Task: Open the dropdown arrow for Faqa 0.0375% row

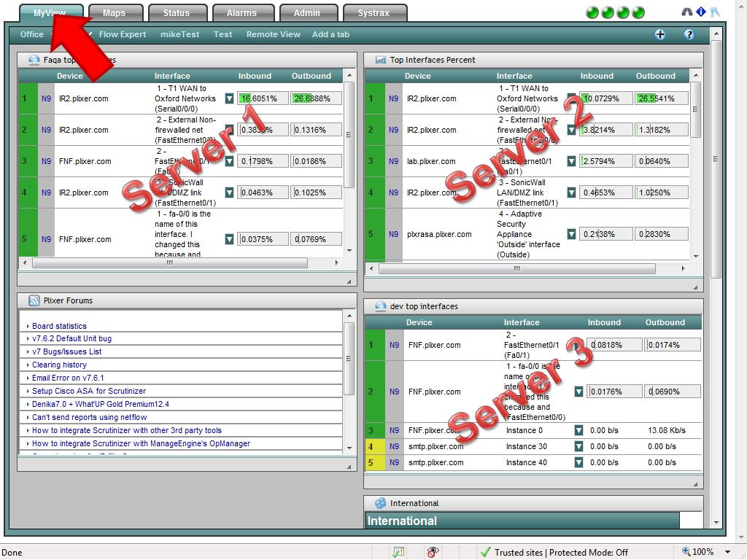Action: (229, 239)
